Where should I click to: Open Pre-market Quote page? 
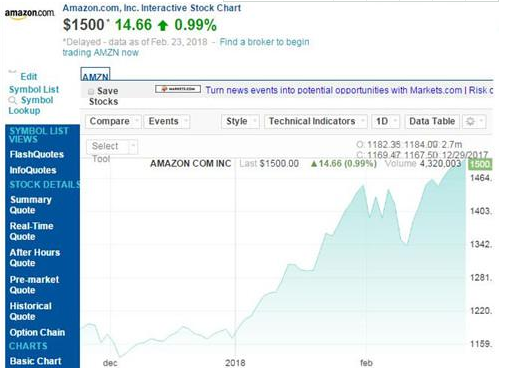(x=34, y=285)
